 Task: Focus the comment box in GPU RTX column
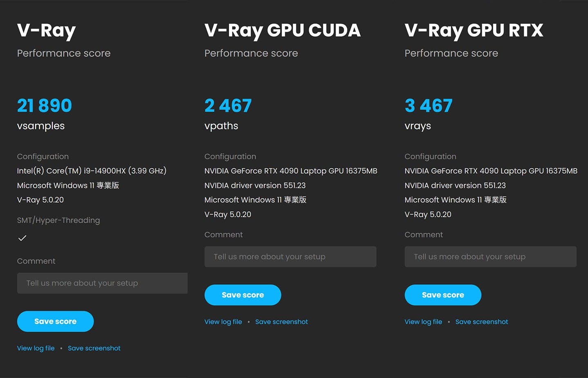(490, 257)
